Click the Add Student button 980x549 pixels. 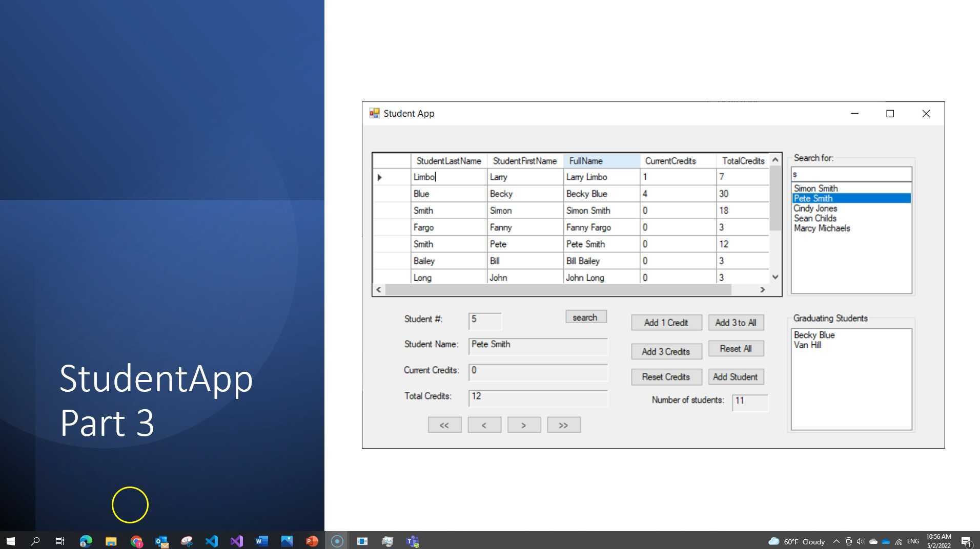coord(735,377)
